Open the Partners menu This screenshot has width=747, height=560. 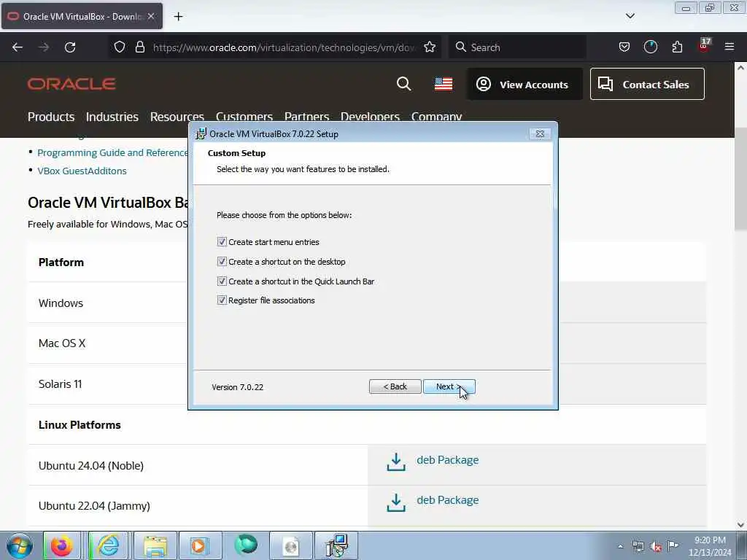[x=306, y=117]
